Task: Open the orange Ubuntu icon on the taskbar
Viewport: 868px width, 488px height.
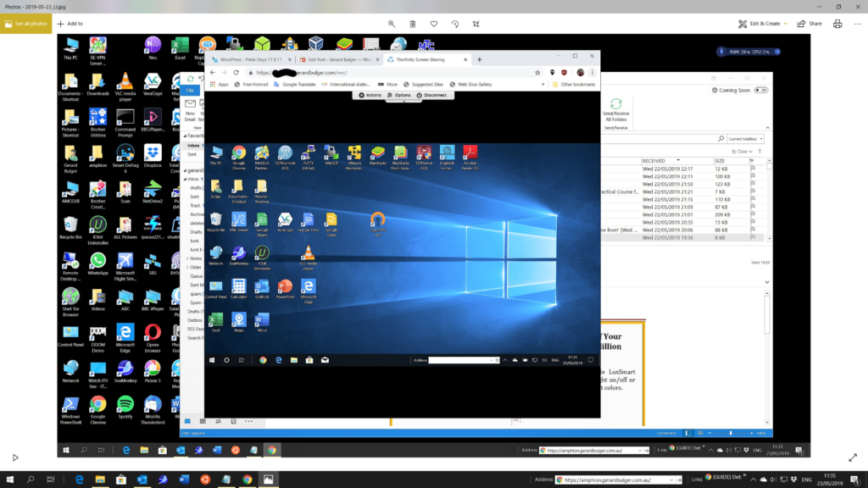Action: (x=205, y=480)
